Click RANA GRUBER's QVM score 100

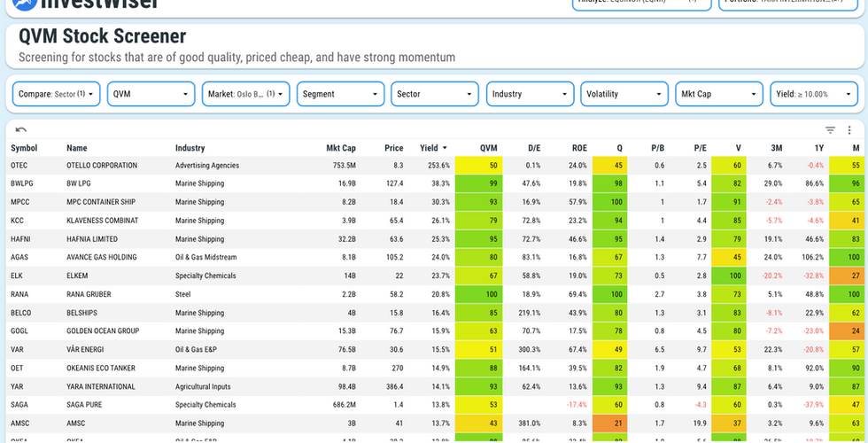(x=479, y=294)
